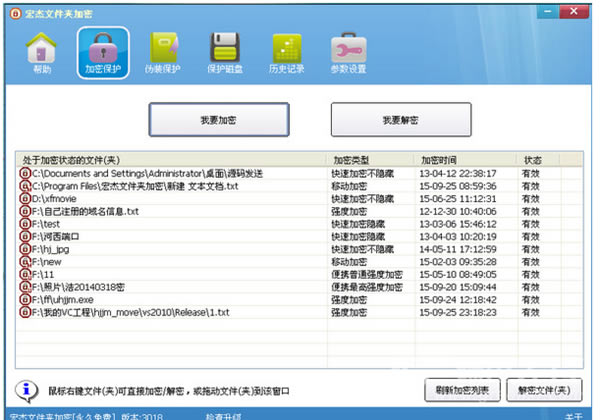Click the 刷新加密列表 button

tap(462, 390)
